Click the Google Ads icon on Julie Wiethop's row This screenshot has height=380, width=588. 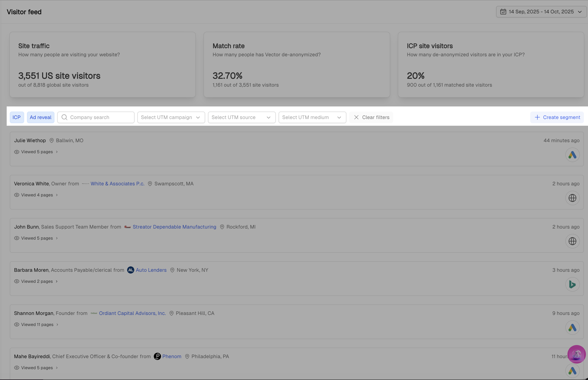tap(572, 155)
